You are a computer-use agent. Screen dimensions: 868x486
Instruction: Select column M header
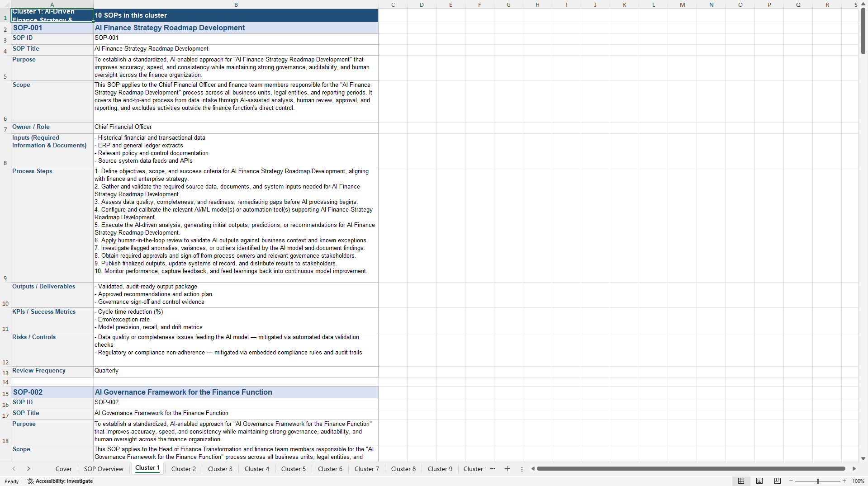coord(682,5)
